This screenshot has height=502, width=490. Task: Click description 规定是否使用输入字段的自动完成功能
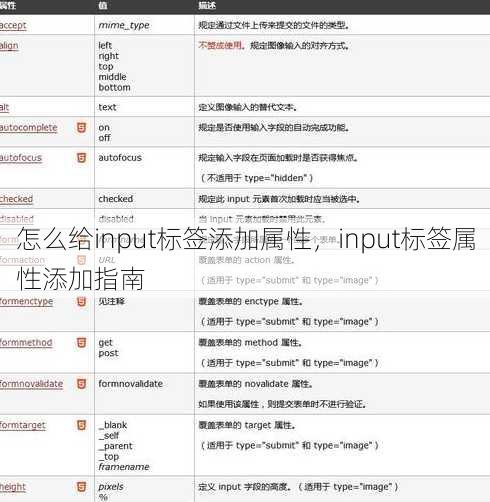click(x=274, y=128)
